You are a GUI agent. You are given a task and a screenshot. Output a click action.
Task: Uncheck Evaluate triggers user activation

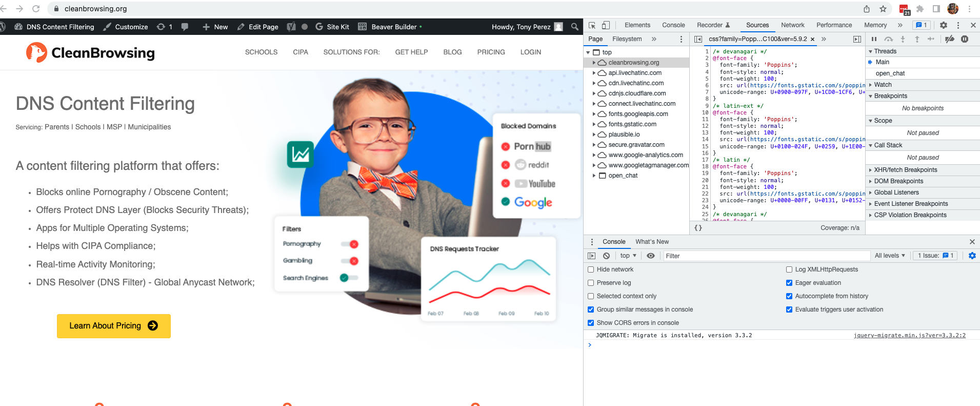tap(789, 310)
